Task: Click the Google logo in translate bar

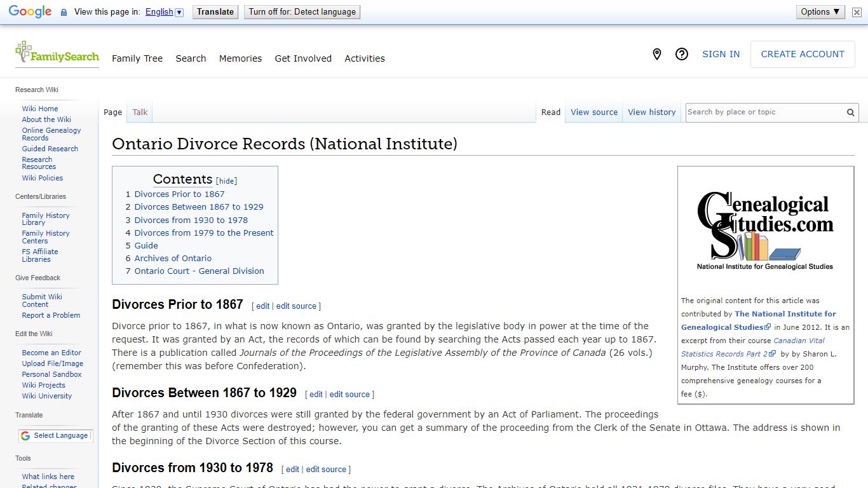Action: click(x=30, y=11)
